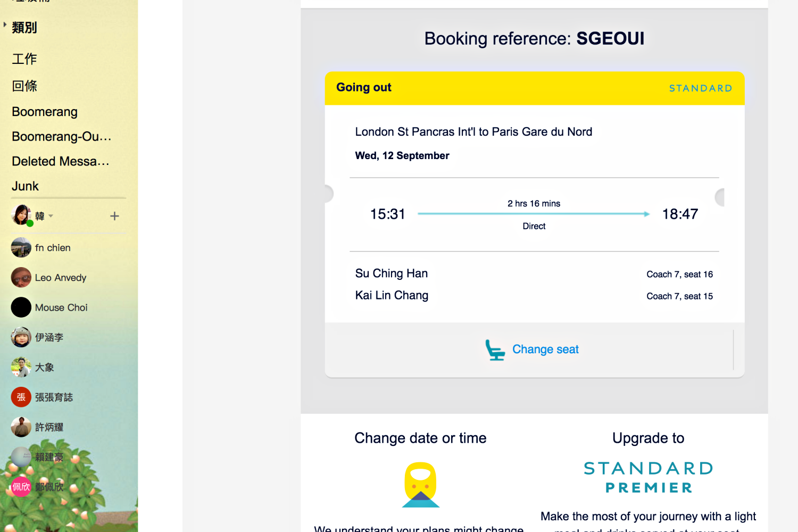Open the Boomerang folder
This screenshot has height=532, width=798.
(45, 112)
